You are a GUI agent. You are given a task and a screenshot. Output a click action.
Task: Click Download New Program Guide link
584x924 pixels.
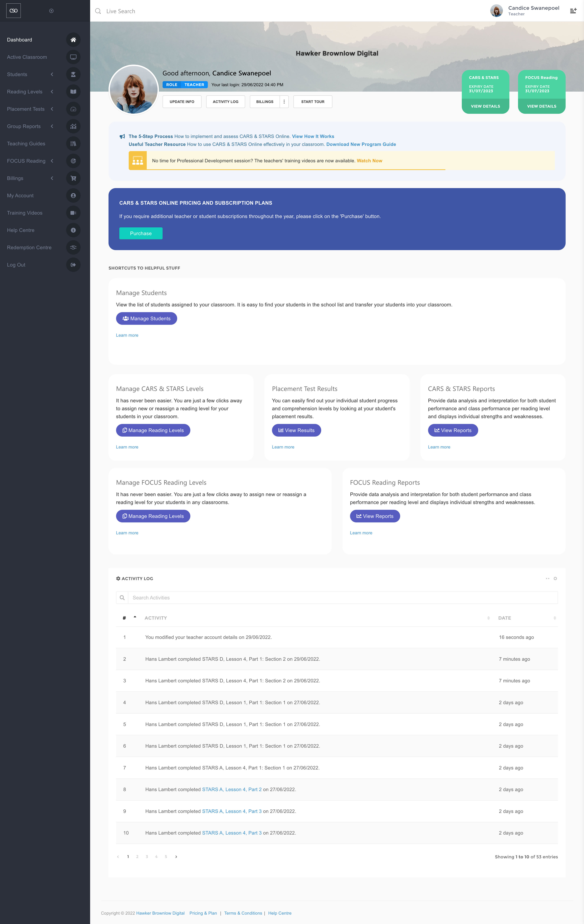pyautogui.click(x=361, y=144)
